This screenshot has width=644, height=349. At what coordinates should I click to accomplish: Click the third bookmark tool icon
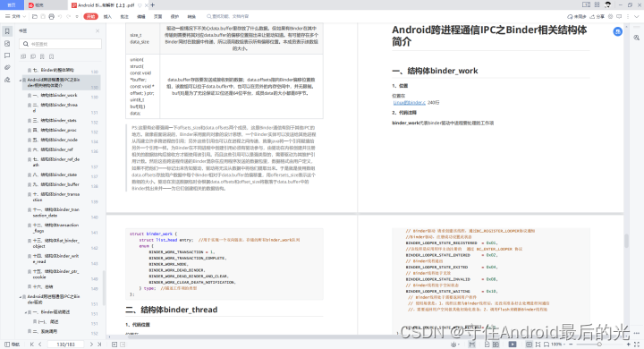click(42, 56)
